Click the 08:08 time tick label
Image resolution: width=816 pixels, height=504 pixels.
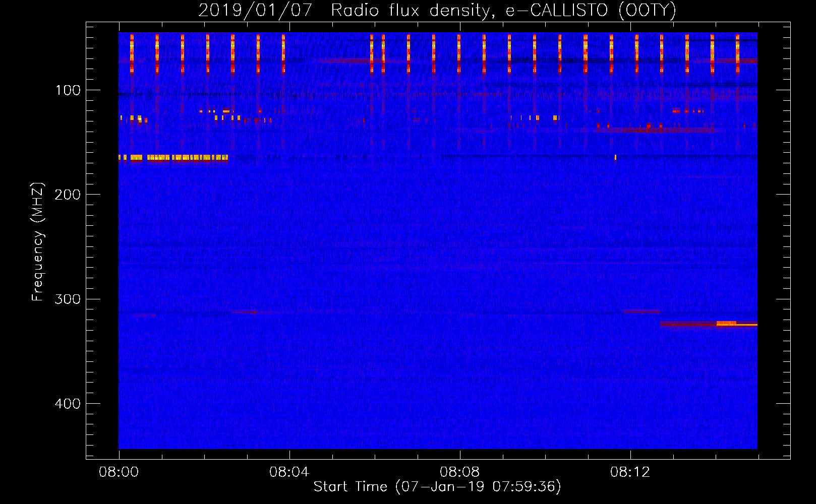click(459, 472)
